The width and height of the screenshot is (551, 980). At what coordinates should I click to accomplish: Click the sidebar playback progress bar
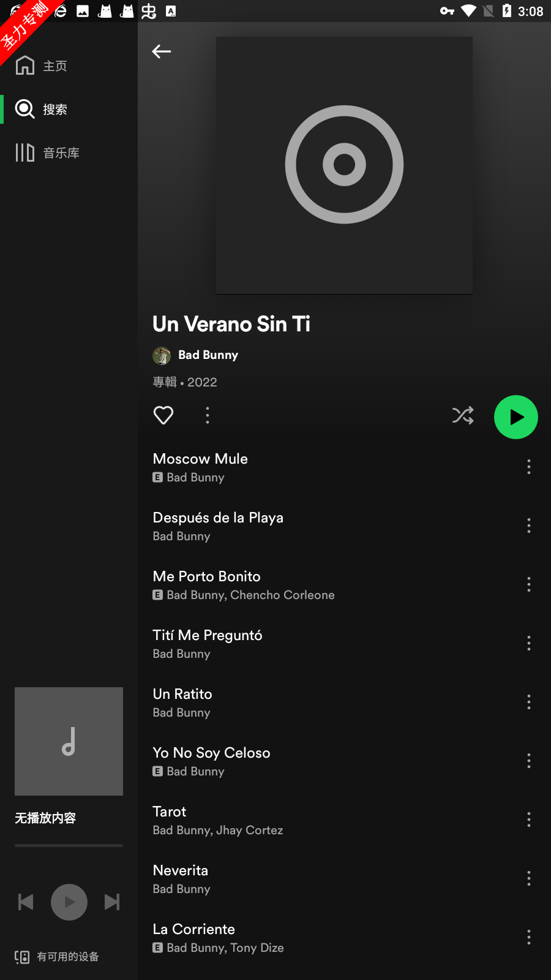pos(69,845)
